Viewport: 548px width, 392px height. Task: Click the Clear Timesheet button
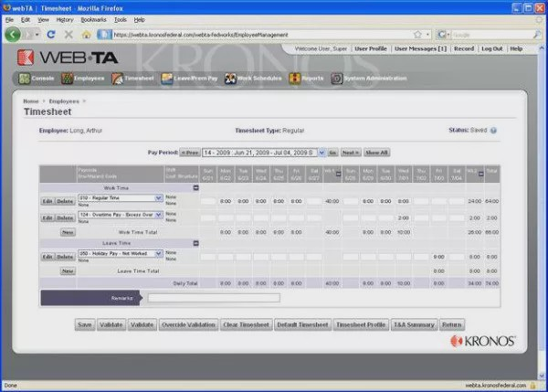click(246, 325)
